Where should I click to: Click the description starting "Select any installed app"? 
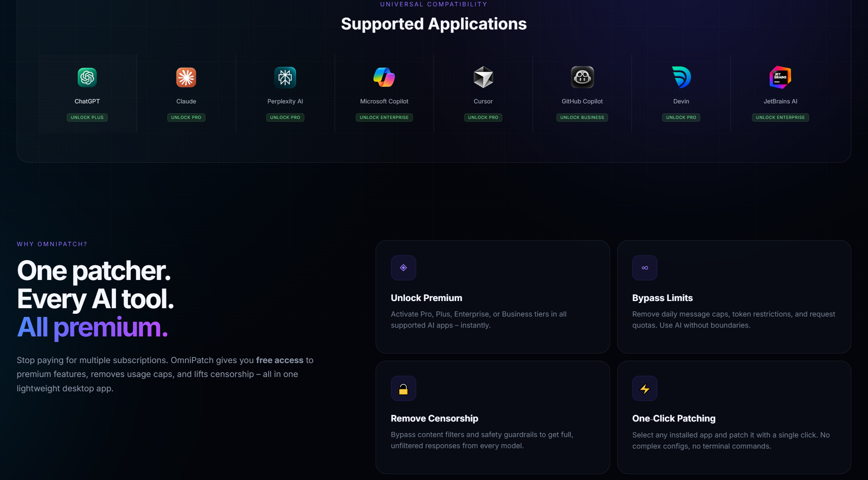click(731, 441)
